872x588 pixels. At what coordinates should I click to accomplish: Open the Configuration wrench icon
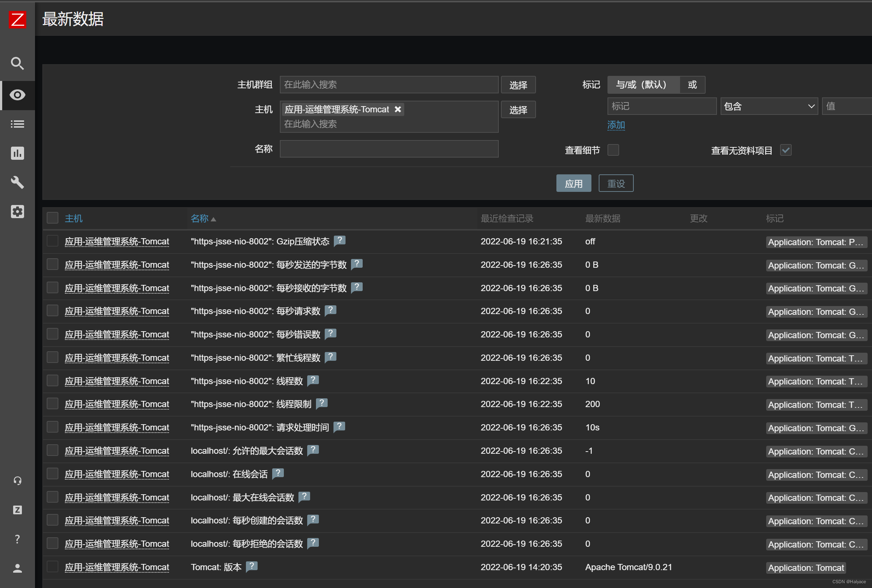click(17, 182)
